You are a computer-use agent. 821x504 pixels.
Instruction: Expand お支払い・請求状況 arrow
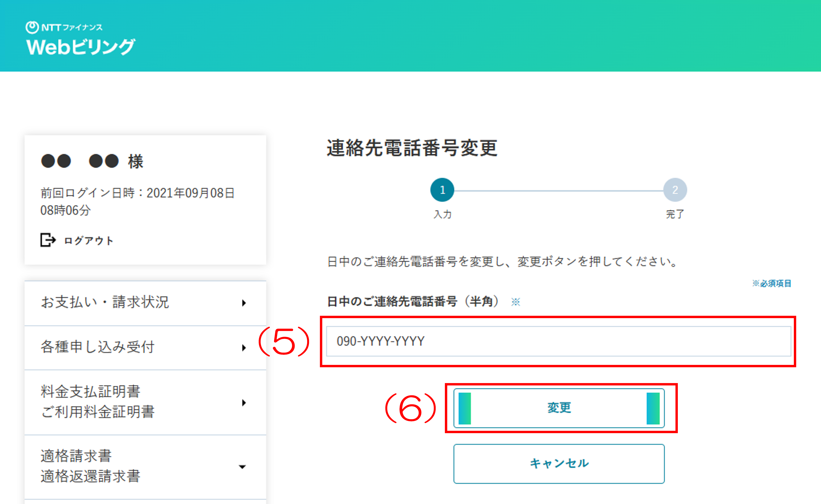click(x=244, y=303)
